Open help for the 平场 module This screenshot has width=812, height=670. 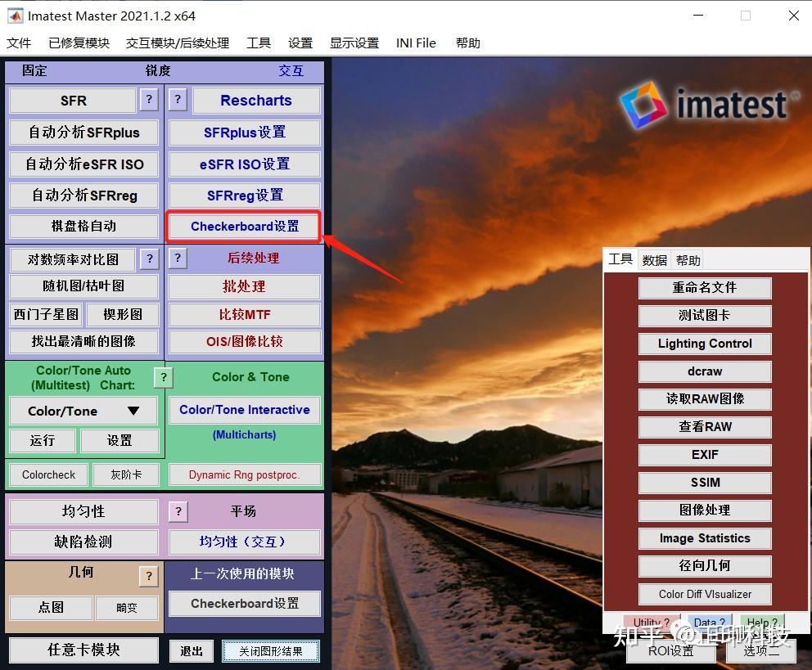pyautogui.click(x=178, y=511)
